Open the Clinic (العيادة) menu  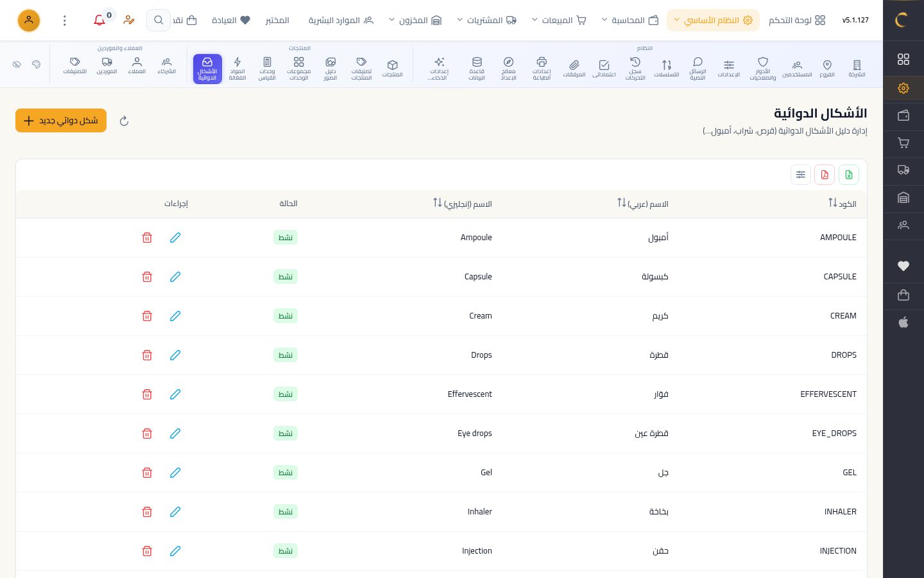(230, 21)
